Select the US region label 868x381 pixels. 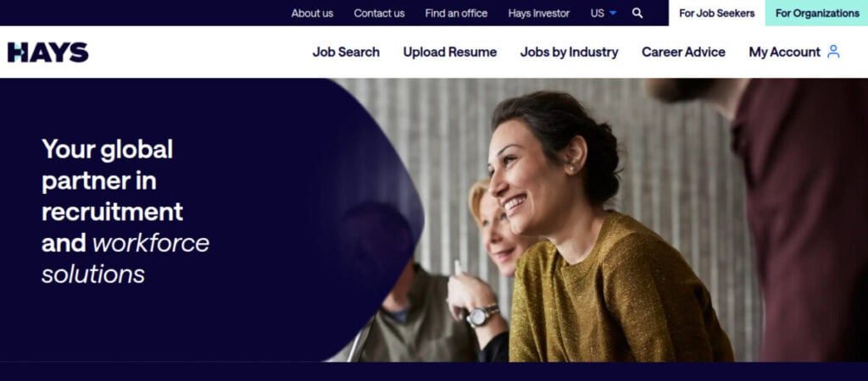coord(597,14)
